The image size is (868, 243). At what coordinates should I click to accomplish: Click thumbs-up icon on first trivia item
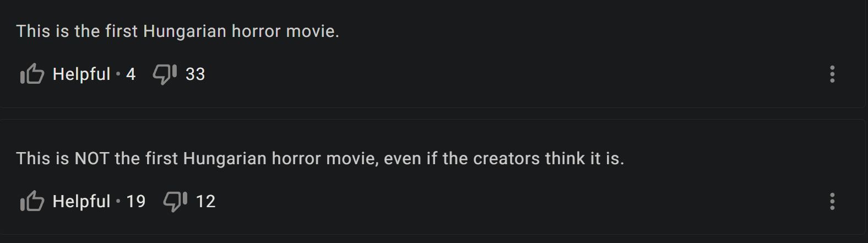(x=32, y=74)
